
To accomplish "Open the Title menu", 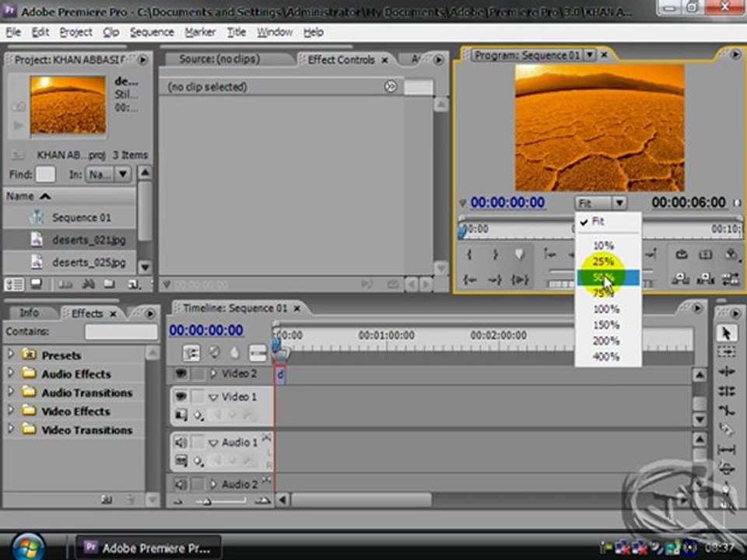I will click(x=237, y=33).
